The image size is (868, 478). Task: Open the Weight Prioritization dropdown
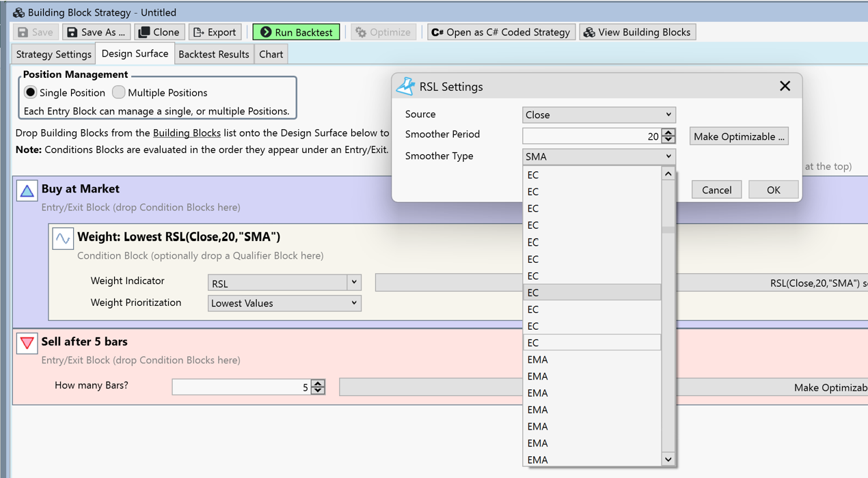tap(353, 303)
